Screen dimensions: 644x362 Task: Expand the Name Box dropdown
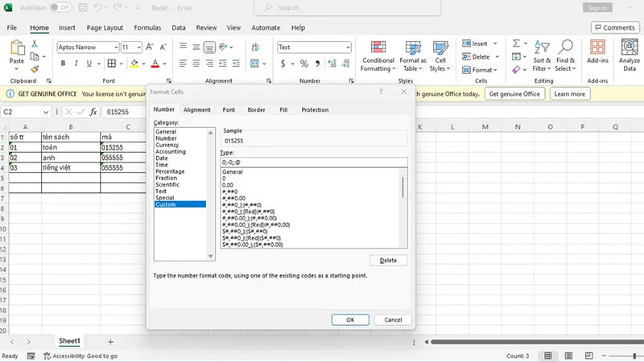46,112
